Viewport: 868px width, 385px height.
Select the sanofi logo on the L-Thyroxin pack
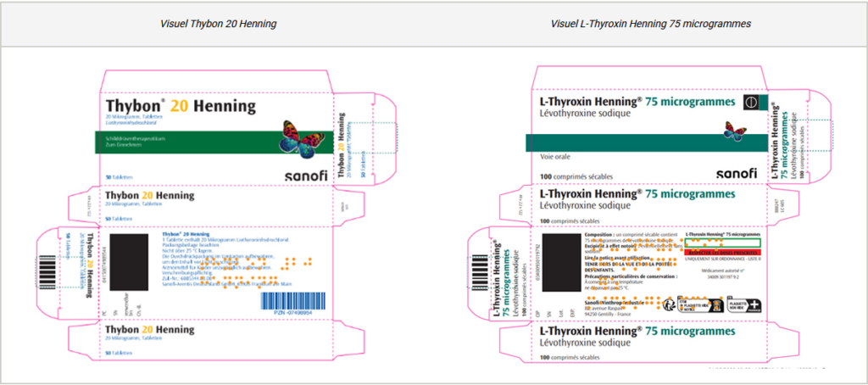click(736, 174)
